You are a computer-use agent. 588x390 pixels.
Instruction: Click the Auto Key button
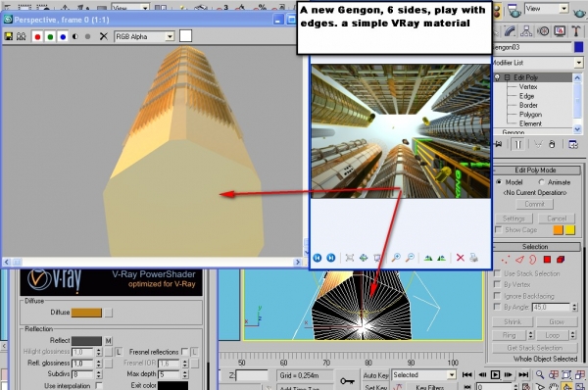coord(375,375)
